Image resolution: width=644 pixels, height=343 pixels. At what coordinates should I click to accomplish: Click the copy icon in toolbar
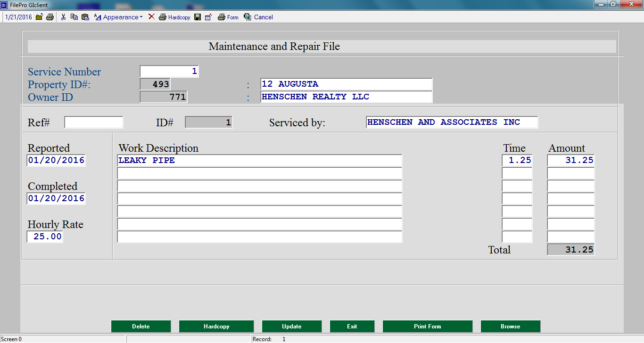point(74,17)
